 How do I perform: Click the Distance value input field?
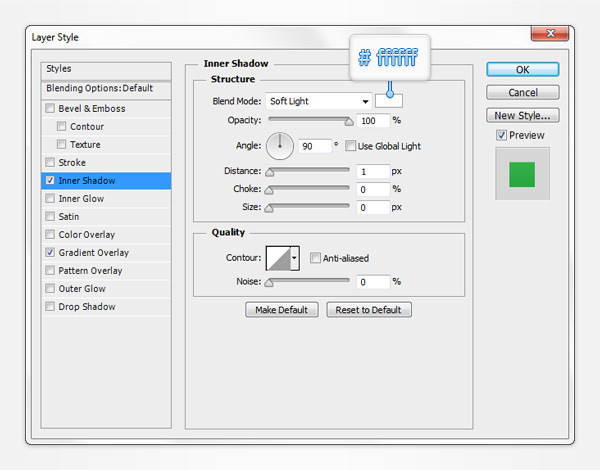[373, 171]
